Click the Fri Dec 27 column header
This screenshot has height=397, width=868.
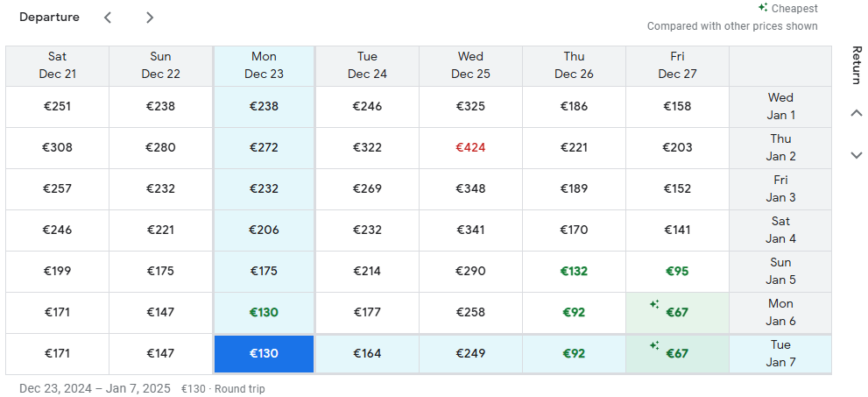coord(677,66)
